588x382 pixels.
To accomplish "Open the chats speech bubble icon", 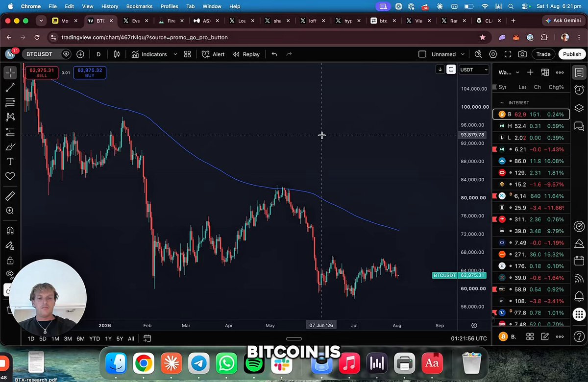I will coord(579,127).
